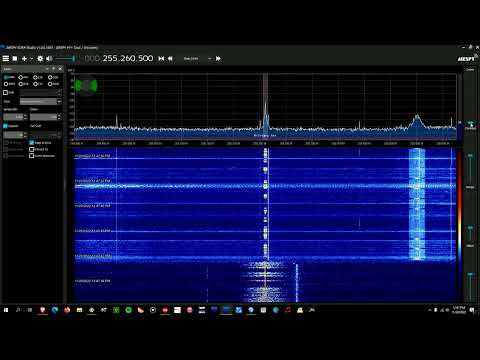Viewport: 480px width, 360px height.
Task: Adjust the Contrast slider on the right
Action: coord(470,168)
